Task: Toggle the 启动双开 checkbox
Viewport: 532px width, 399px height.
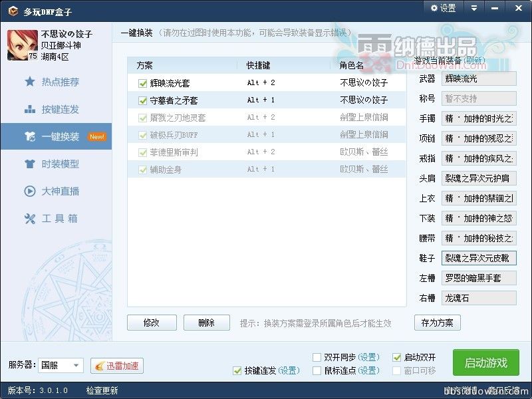Action: [x=396, y=357]
